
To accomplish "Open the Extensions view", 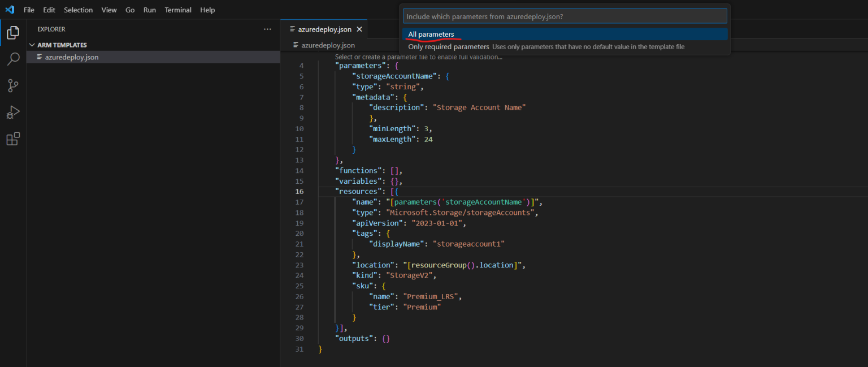I will [12, 139].
